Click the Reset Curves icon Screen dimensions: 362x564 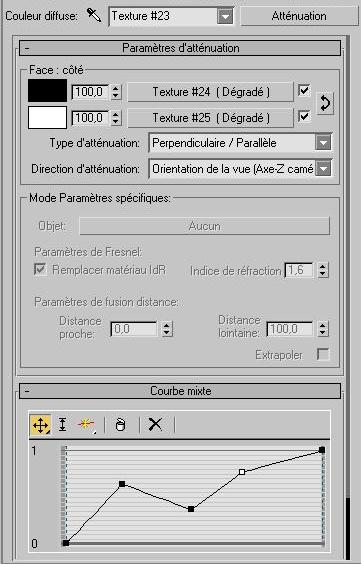coord(121,424)
